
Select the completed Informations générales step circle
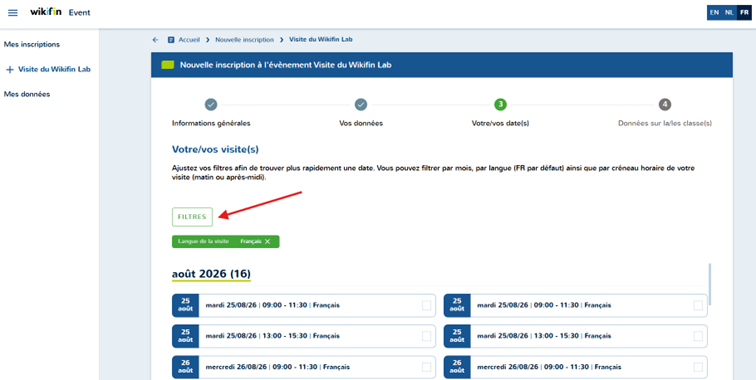tap(211, 104)
